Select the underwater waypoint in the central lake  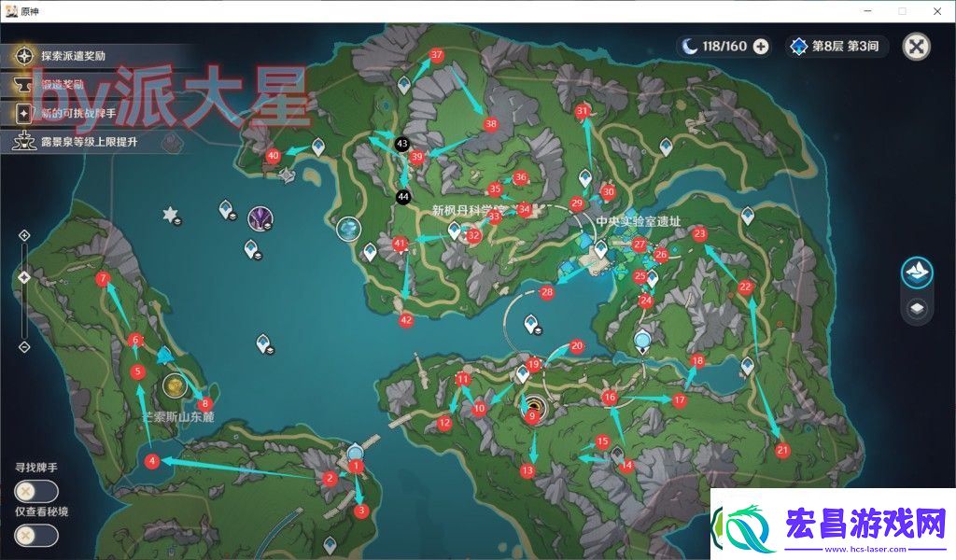click(x=531, y=324)
